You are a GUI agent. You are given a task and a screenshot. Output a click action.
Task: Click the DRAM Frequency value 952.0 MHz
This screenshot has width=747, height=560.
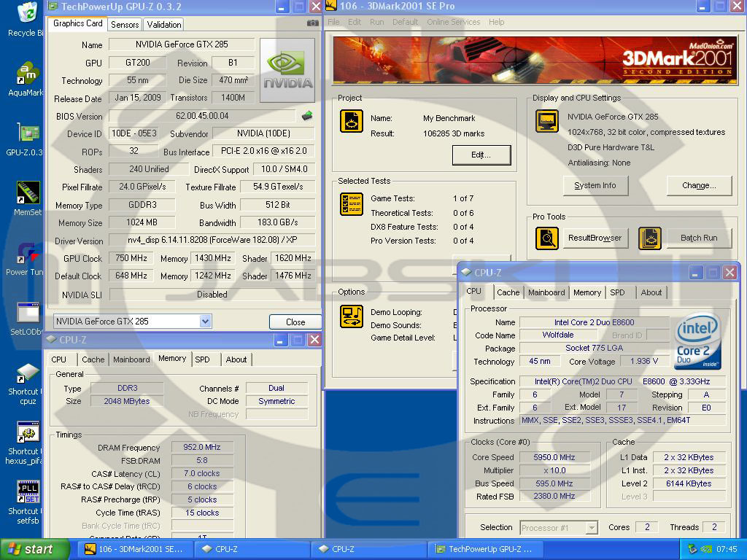coord(202,447)
